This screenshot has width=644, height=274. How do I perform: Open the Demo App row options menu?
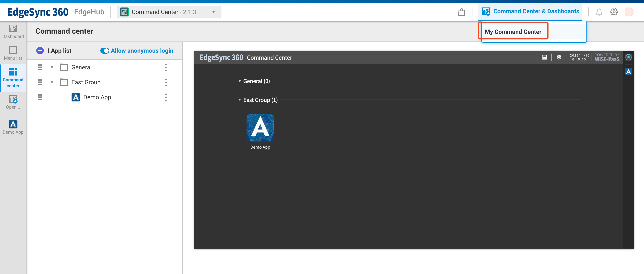click(166, 97)
